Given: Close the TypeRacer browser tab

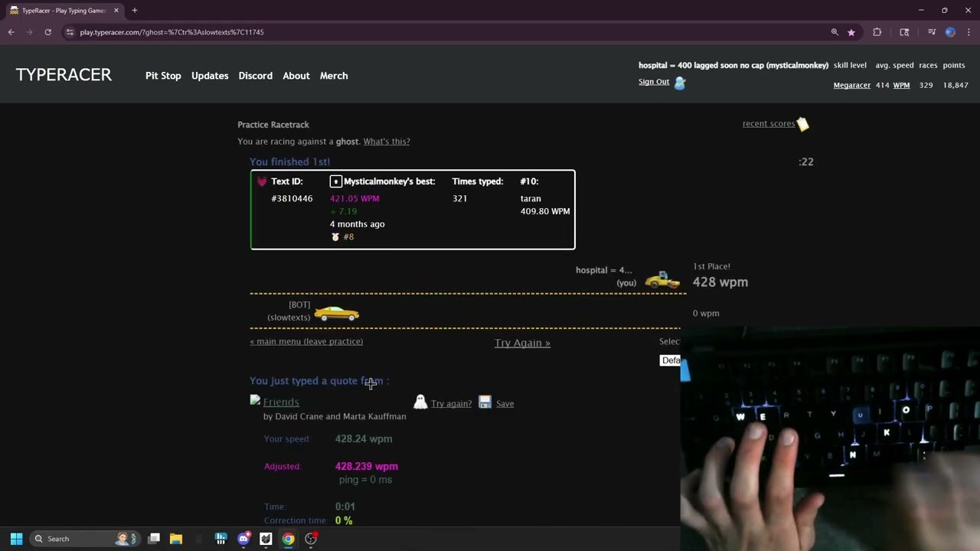Looking at the screenshot, I should pos(116,11).
